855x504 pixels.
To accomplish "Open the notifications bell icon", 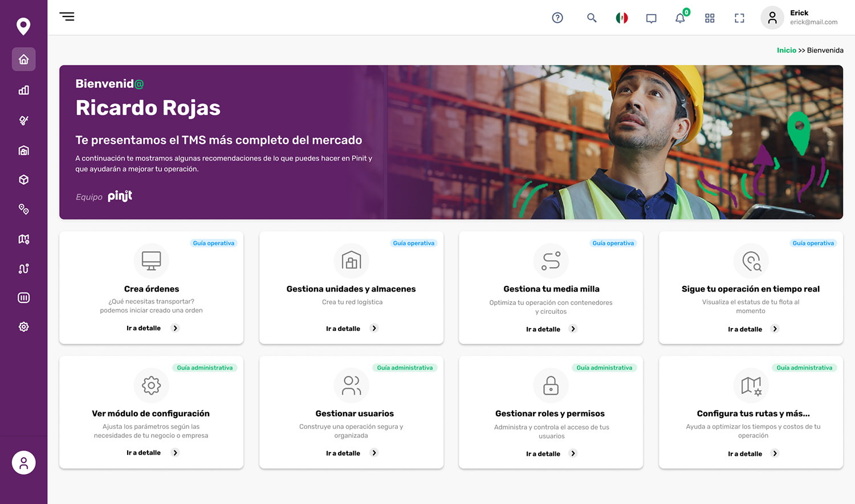I will pos(680,18).
